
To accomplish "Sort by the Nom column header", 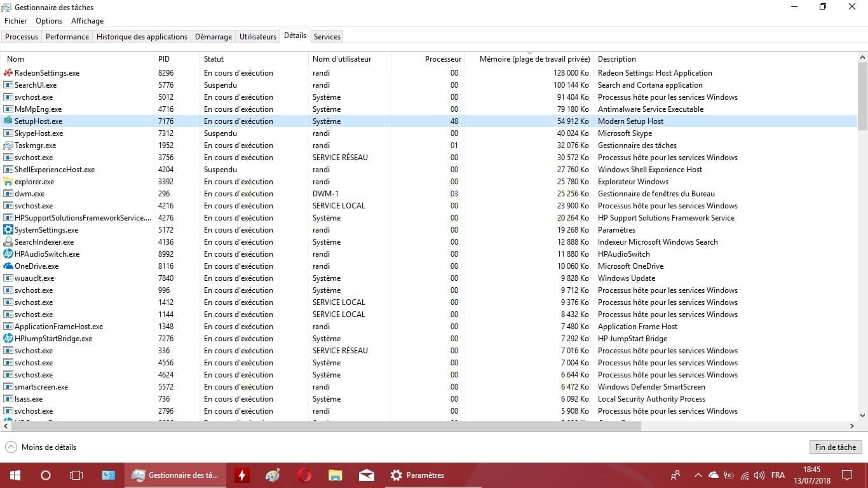I will [x=78, y=59].
